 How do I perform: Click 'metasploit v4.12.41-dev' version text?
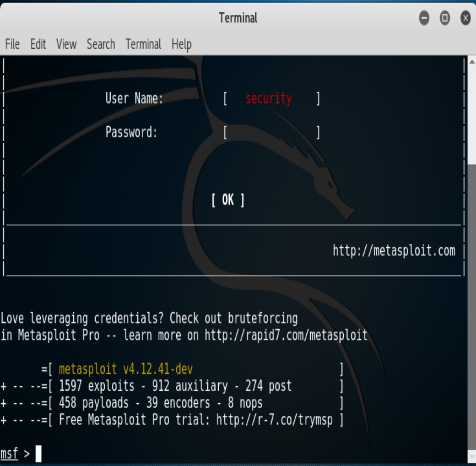click(126, 369)
